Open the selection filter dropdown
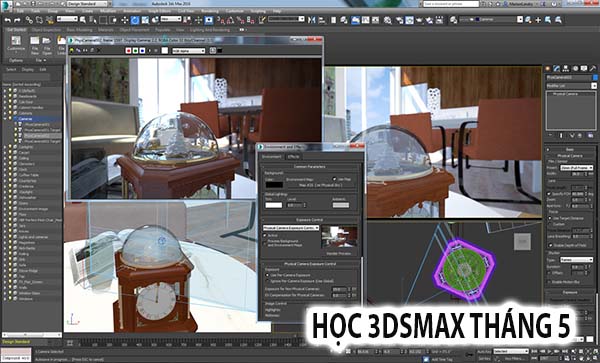This screenshot has height=363, width=600. coord(67,19)
